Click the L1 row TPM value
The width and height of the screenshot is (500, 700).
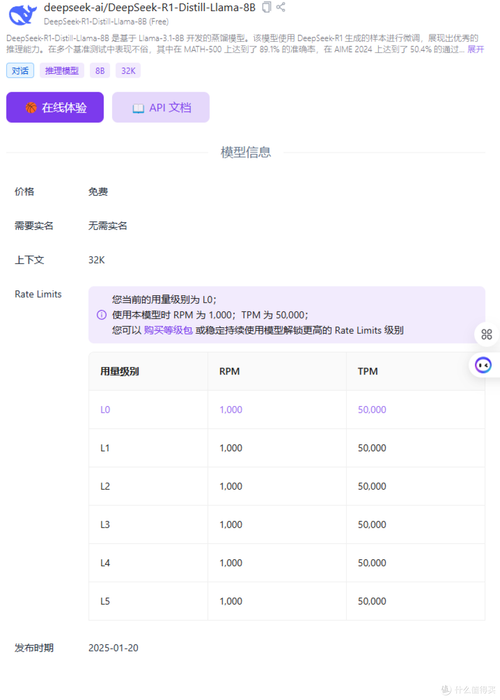coord(372,448)
